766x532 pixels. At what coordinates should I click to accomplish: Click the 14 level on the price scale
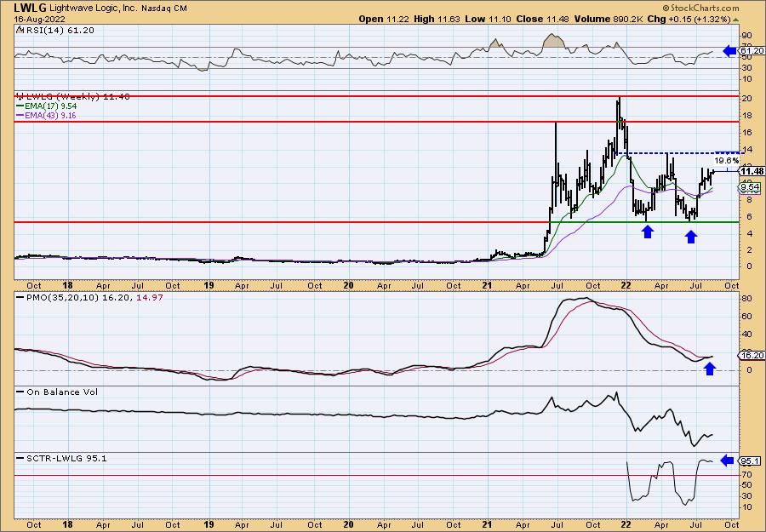[x=747, y=150]
